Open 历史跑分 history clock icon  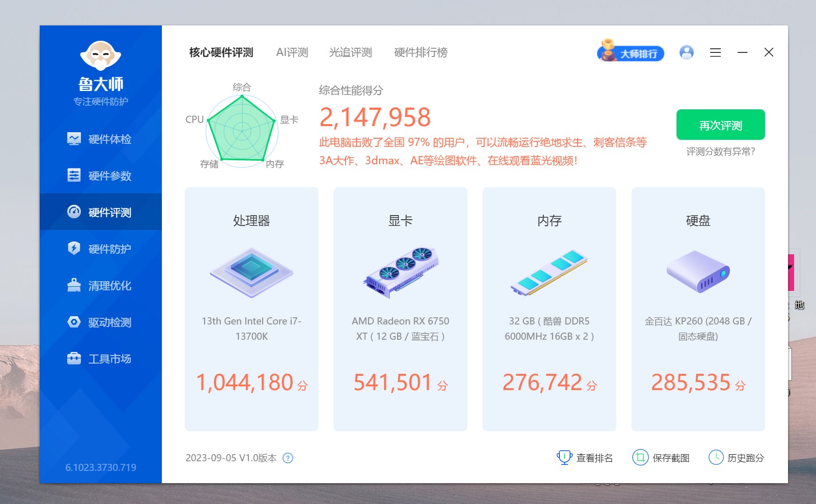pyautogui.click(x=717, y=457)
